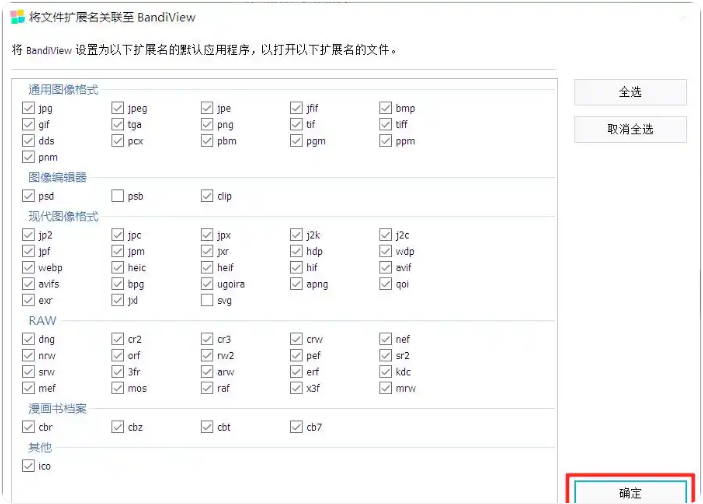Confirm with the 确定 button

pyautogui.click(x=630, y=492)
